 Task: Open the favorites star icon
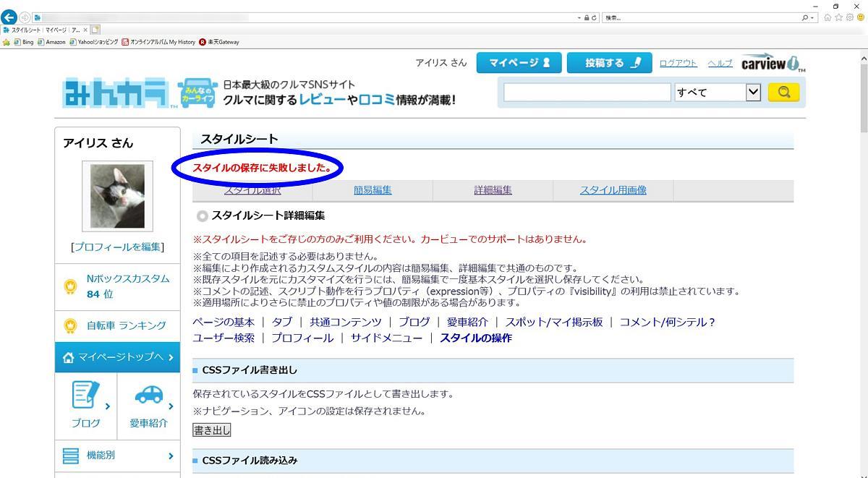839,17
